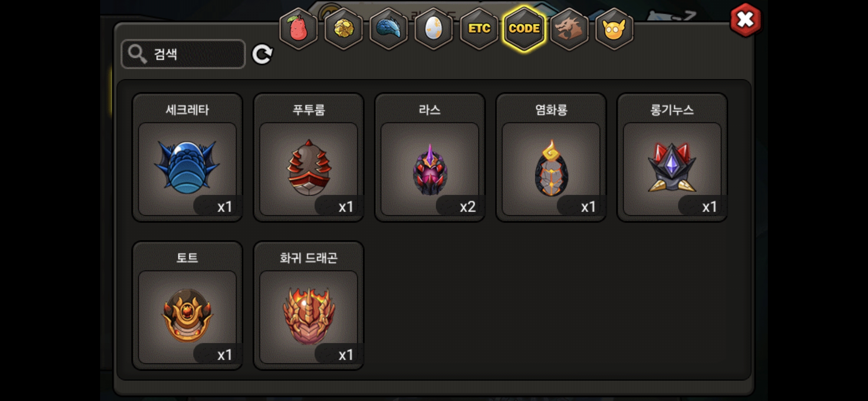The width and height of the screenshot is (868, 401).
Task: Focus the 검색 search field
Action: (x=183, y=54)
